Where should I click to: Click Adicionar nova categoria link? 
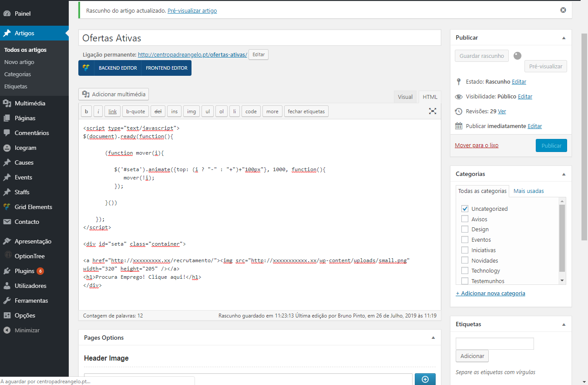[x=491, y=293]
